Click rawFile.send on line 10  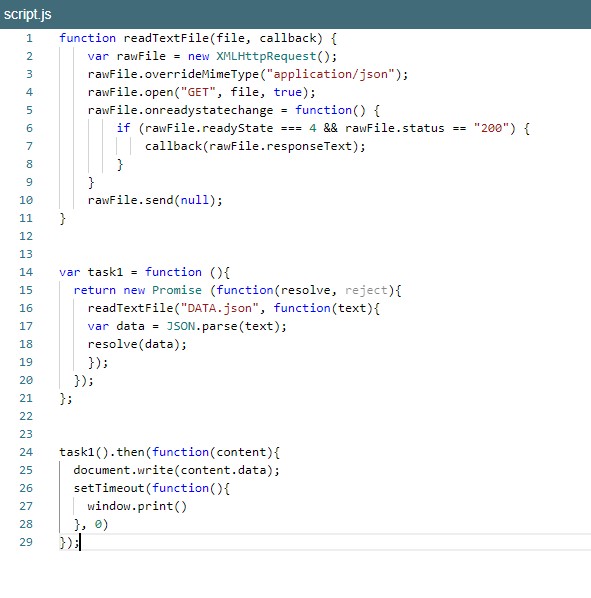point(130,200)
